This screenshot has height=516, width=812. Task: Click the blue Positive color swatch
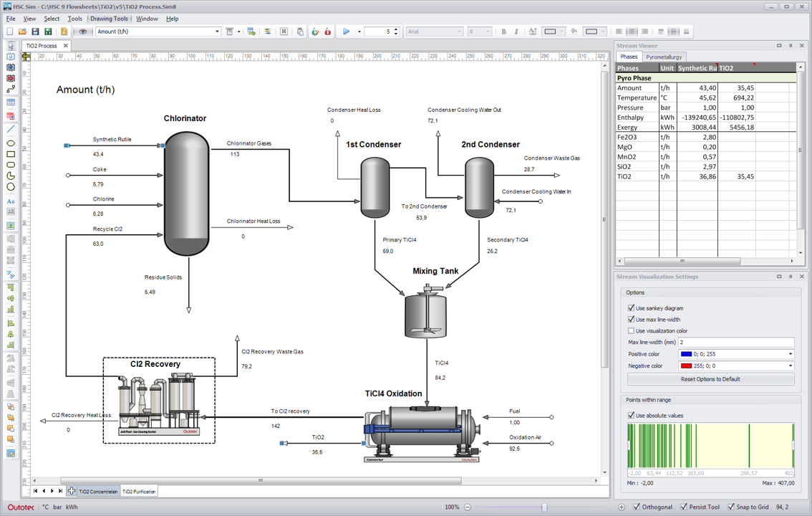(x=686, y=354)
